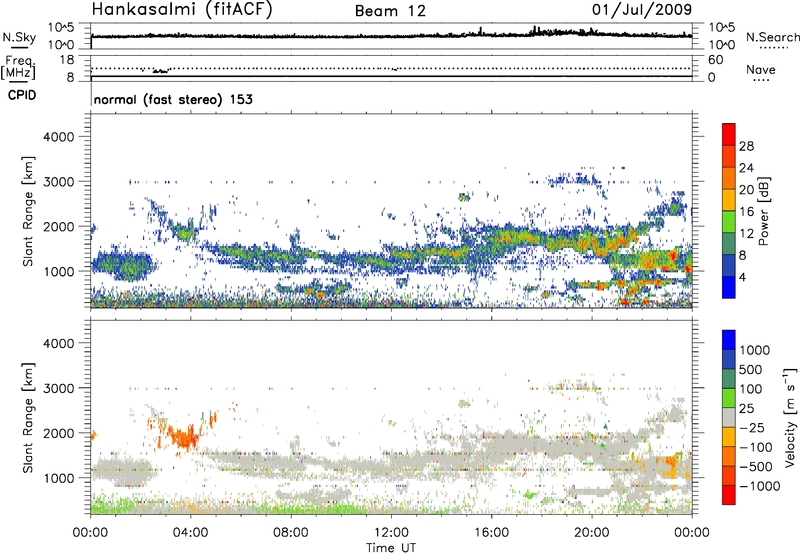Click the 'Velocity [m s-1]' color bar label
The width and height of the screenshot is (800, 554).
point(790,417)
